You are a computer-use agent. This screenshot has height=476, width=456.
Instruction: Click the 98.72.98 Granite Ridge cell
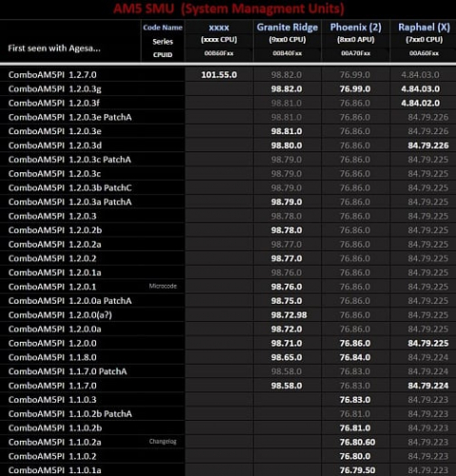click(288, 315)
